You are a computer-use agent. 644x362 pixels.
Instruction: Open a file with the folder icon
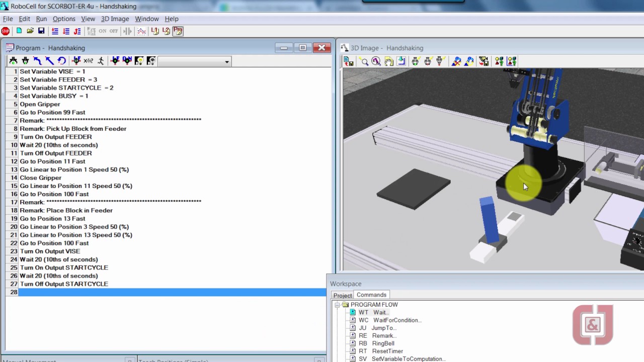30,31
